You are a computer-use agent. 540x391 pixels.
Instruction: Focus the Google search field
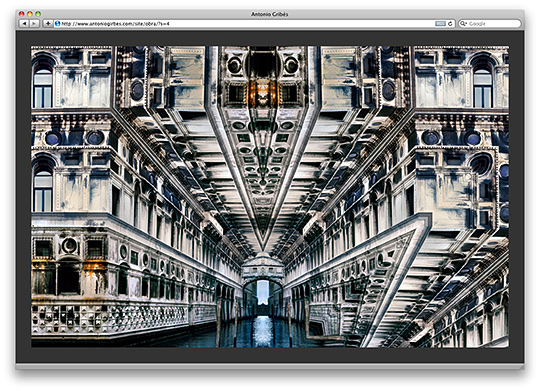pyautogui.click(x=490, y=24)
